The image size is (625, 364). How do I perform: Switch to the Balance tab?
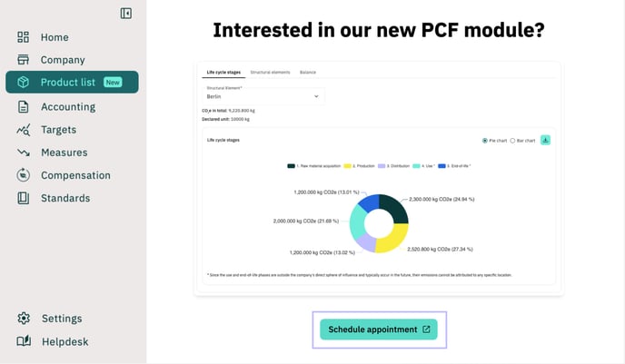[x=308, y=72]
